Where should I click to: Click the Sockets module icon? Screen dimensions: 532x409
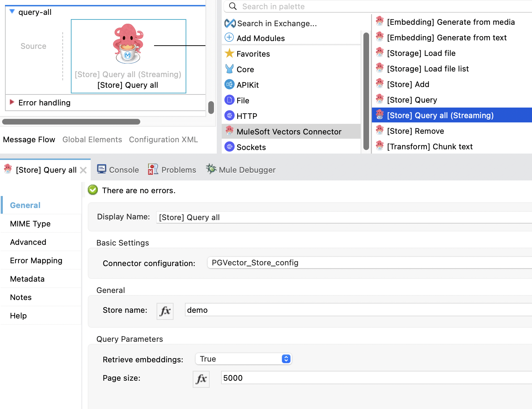230,146
